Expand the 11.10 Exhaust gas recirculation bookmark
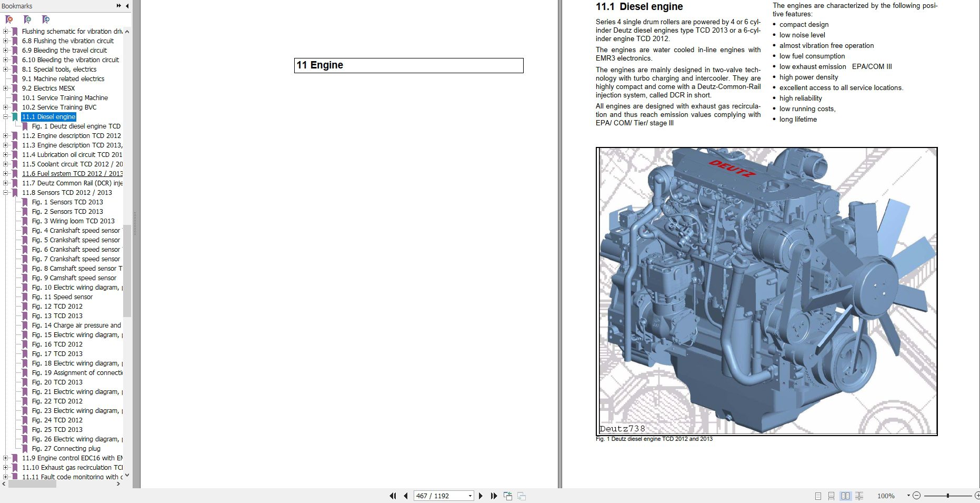Viewport: 980px width, 503px height. [5, 468]
